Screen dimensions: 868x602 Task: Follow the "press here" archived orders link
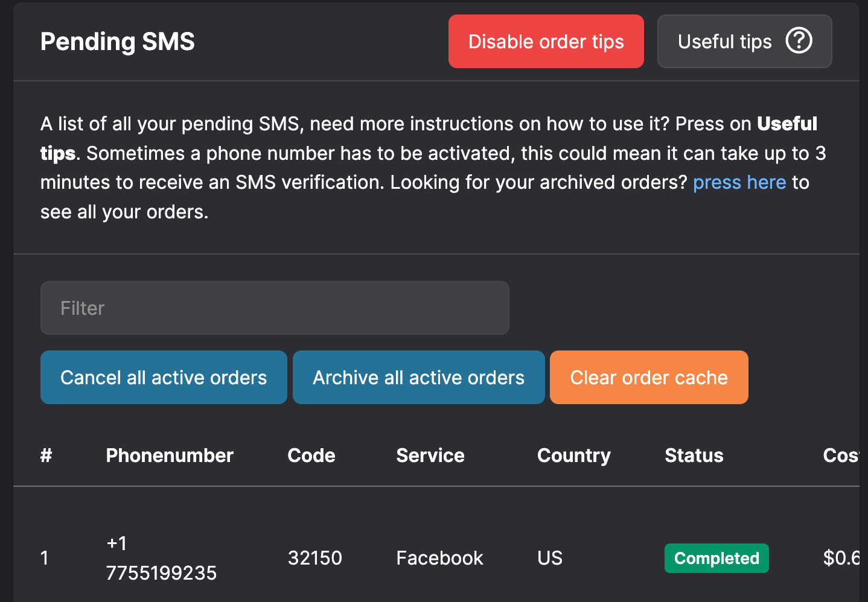(x=739, y=182)
